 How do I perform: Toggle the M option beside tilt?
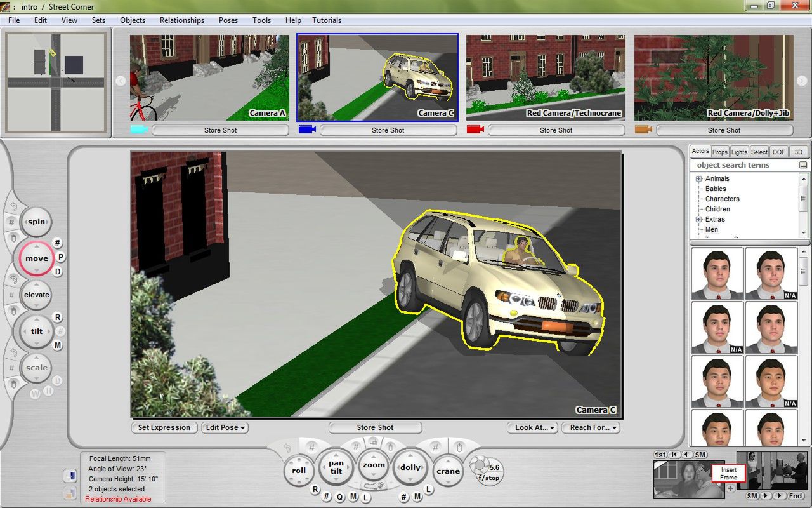point(58,345)
